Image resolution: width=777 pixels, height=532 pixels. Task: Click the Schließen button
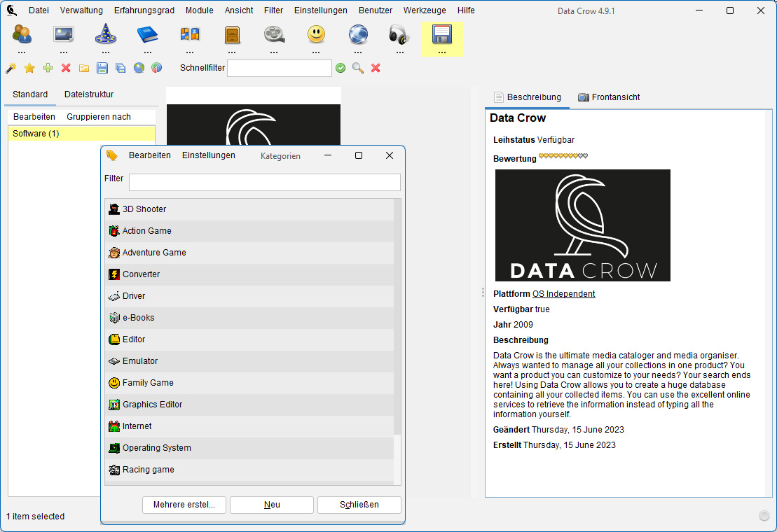[359, 505]
